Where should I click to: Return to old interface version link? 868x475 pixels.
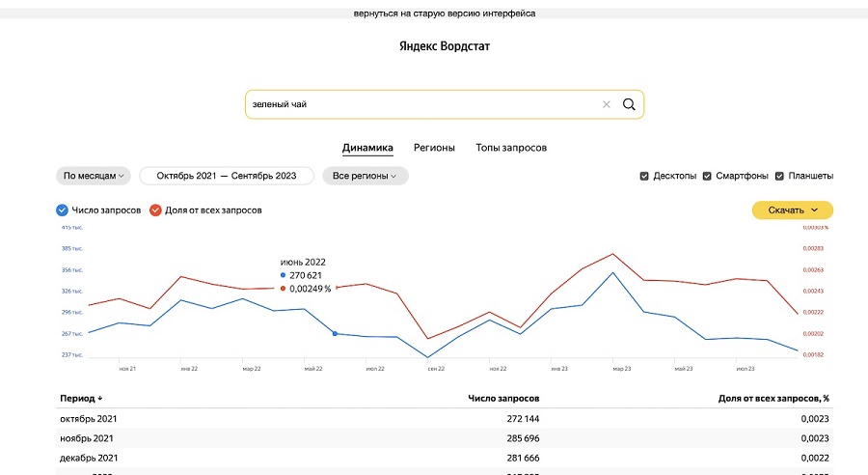[445, 14]
